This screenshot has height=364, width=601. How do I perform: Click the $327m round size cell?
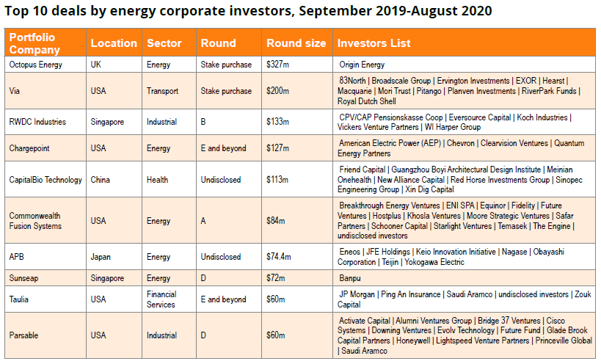pyautogui.click(x=278, y=65)
